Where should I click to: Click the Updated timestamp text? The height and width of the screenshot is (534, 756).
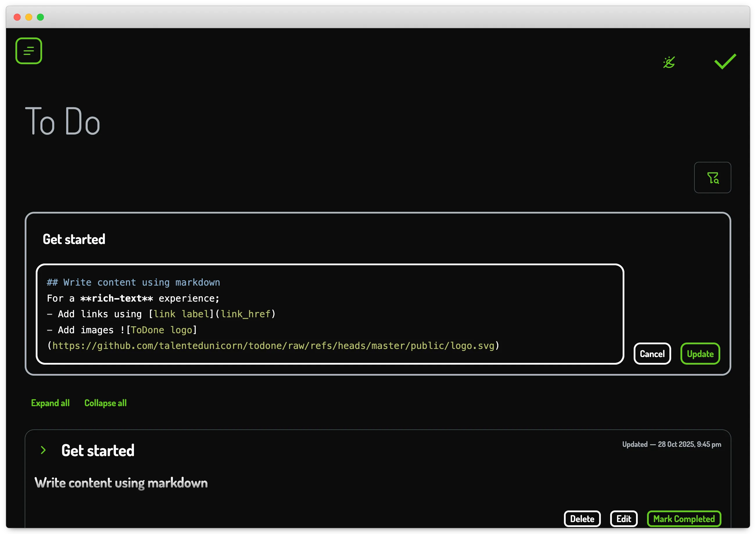(671, 445)
